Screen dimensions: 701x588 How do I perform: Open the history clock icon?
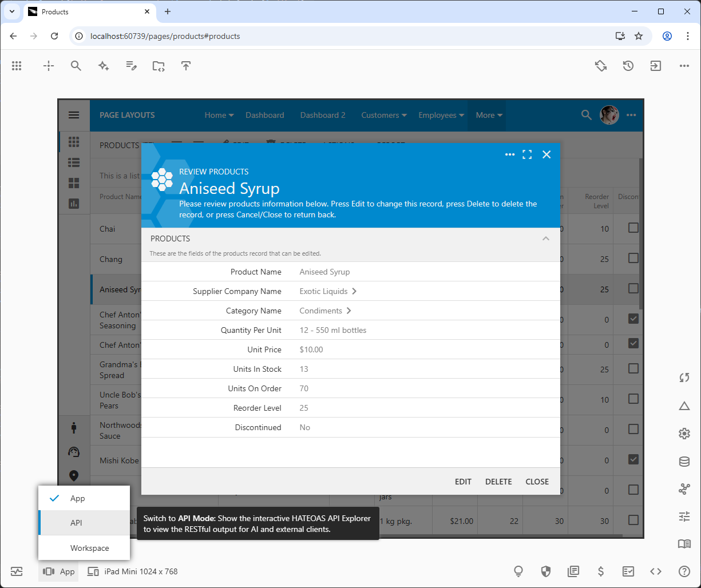tap(628, 66)
